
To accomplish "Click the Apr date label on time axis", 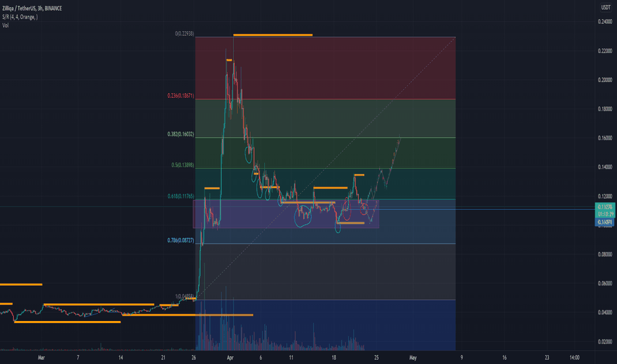I will [230, 357].
